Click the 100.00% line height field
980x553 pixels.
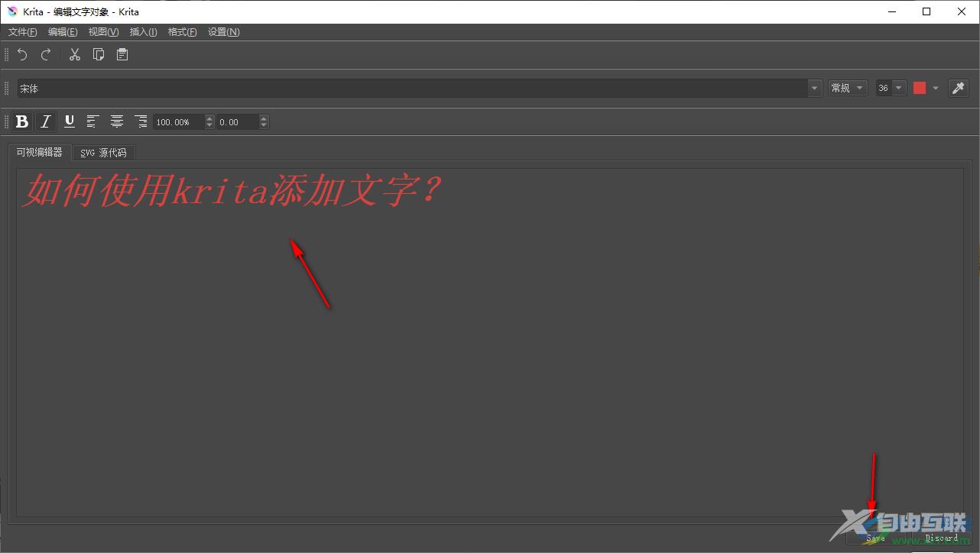pos(179,122)
